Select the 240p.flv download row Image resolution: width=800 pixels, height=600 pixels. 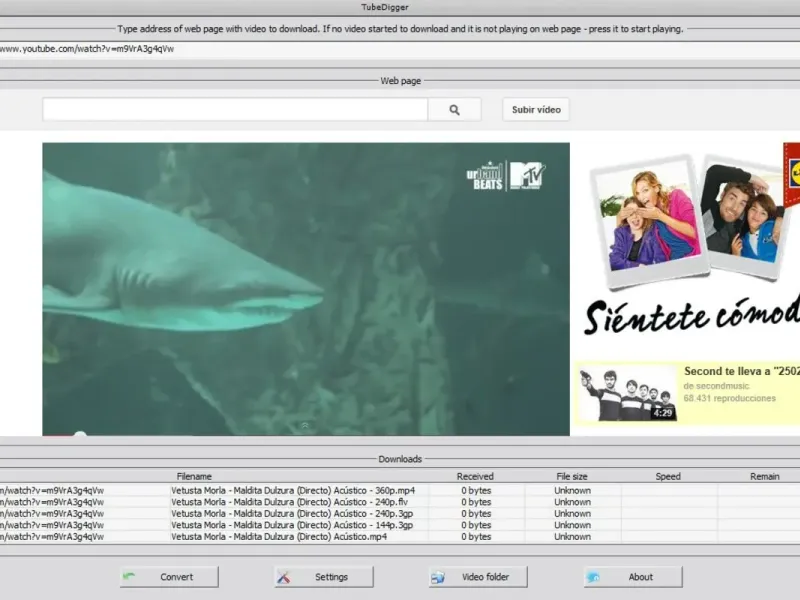292,502
